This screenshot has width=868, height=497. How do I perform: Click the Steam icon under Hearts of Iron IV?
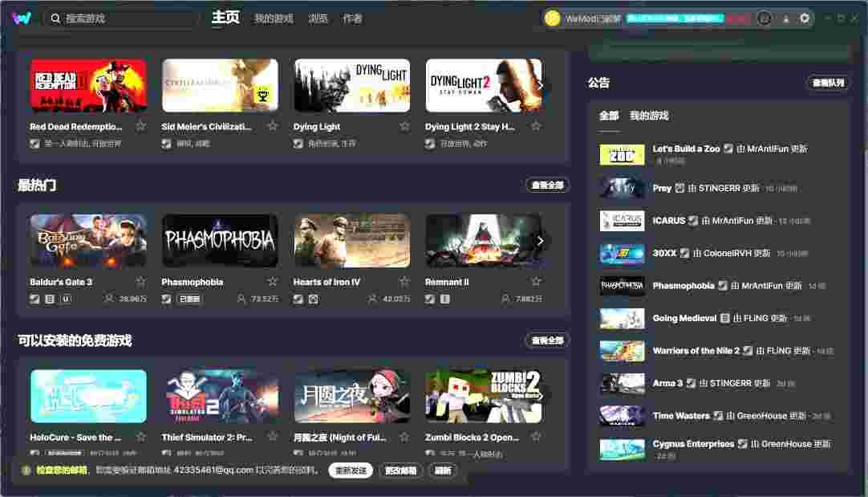(x=298, y=299)
